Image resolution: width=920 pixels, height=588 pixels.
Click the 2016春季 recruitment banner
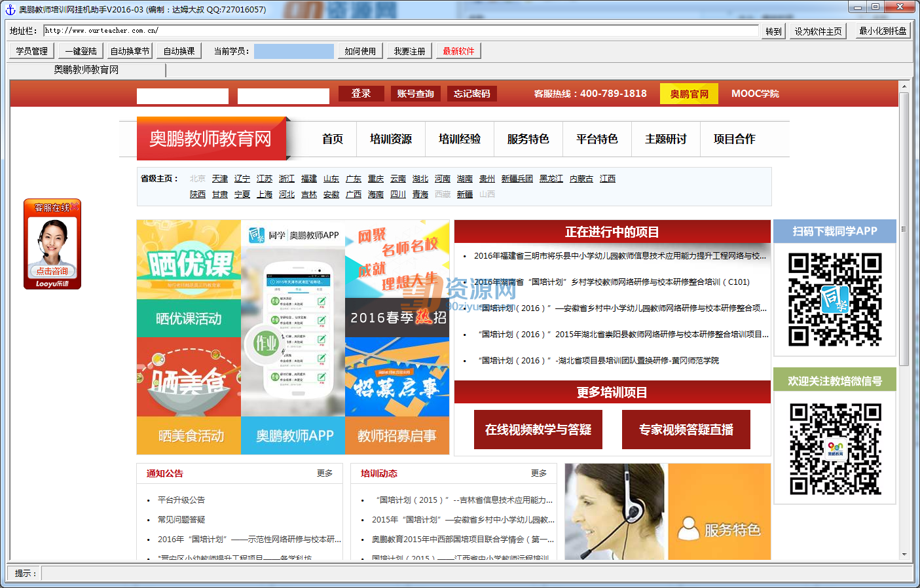(x=397, y=318)
